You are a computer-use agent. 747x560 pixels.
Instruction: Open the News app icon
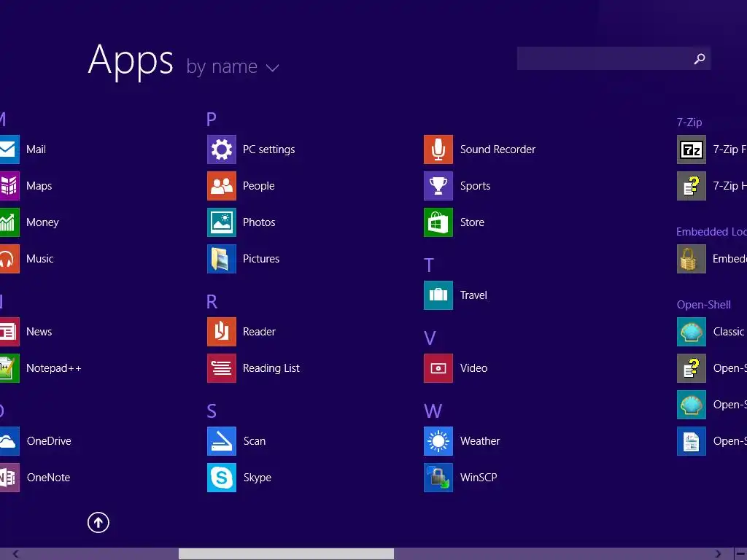[x=9, y=332]
